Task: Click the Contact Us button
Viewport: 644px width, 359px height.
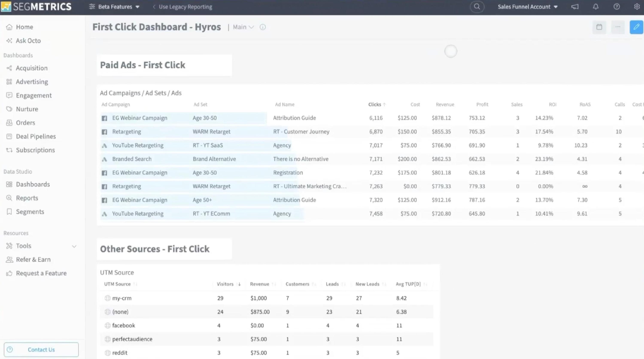Action: pos(41,350)
